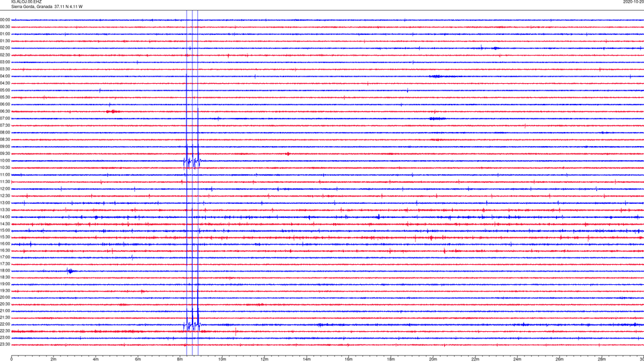The height and width of the screenshot is (362, 644).
Task: Select the 01:00 row label
Action: pos(5,34)
